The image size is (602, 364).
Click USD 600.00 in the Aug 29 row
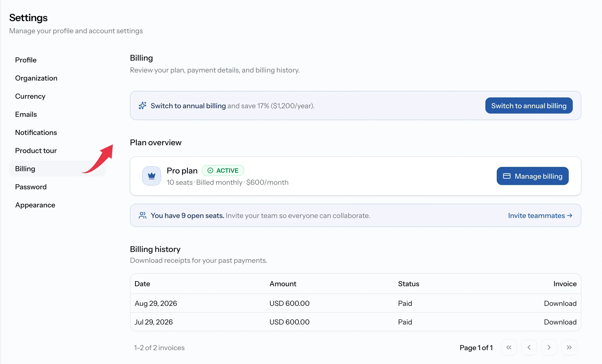tap(289, 303)
